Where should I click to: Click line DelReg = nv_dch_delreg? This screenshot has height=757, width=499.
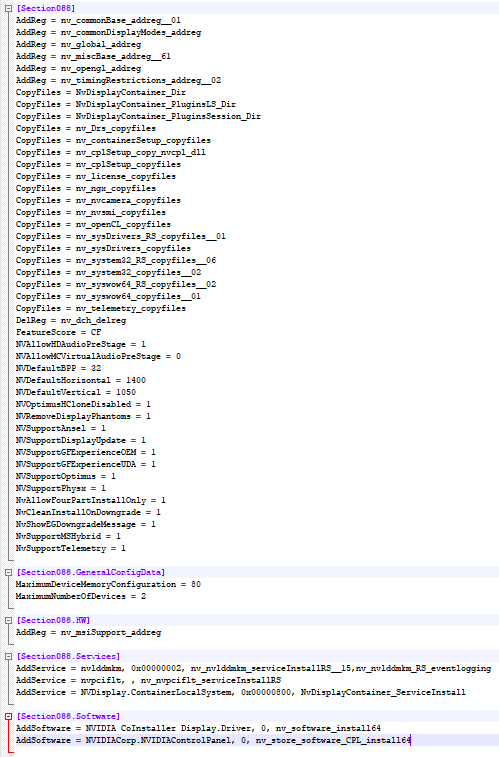tap(71, 320)
